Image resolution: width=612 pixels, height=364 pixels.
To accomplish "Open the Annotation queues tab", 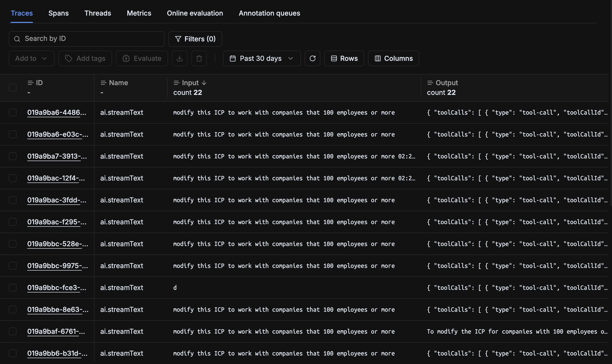I will (x=269, y=13).
